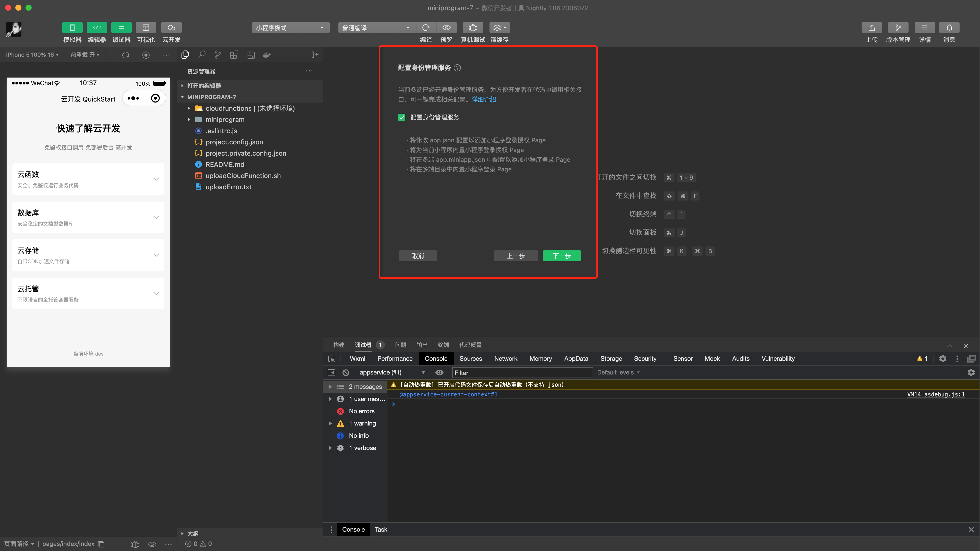The width and height of the screenshot is (980, 551).
Task: Click the console Filter input field
Action: coord(522,373)
